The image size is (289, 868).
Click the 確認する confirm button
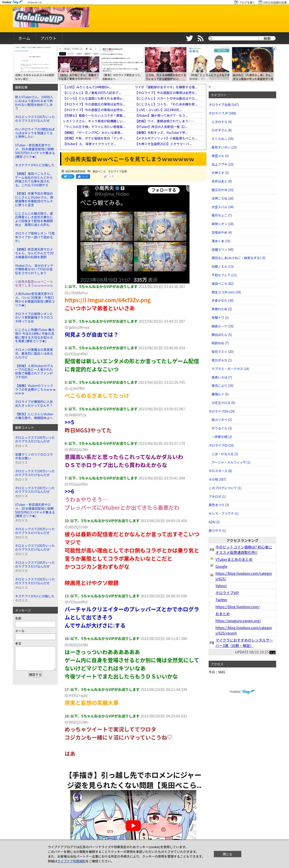pos(35,675)
